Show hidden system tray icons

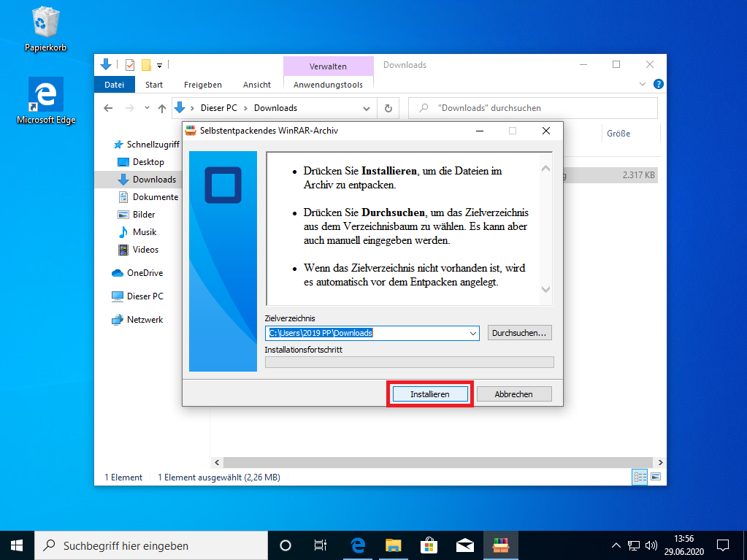pyautogui.click(x=616, y=545)
